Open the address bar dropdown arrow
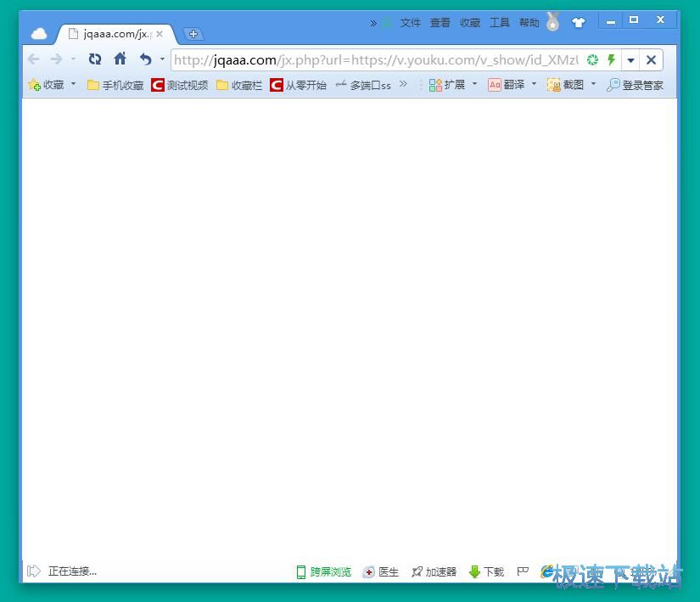Image resolution: width=700 pixels, height=602 pixels. click(x=630, y=59)
